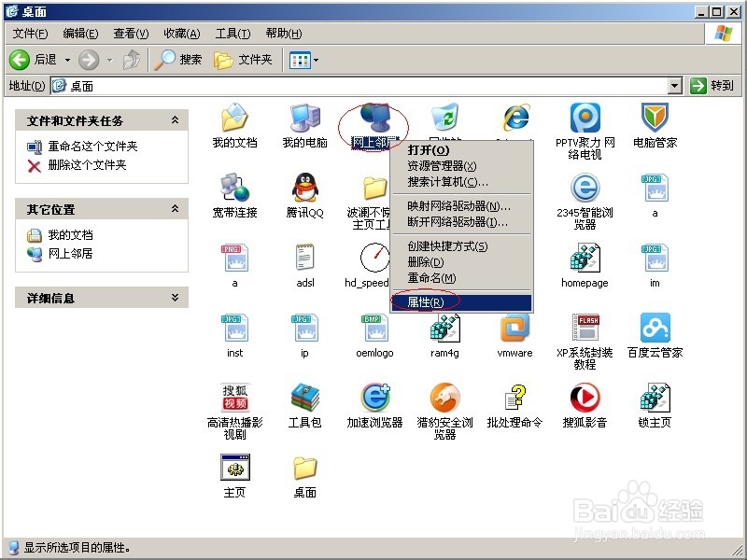
Task: Click the 文件夹 toolbar icon
Action: click(x=245, y=60)
